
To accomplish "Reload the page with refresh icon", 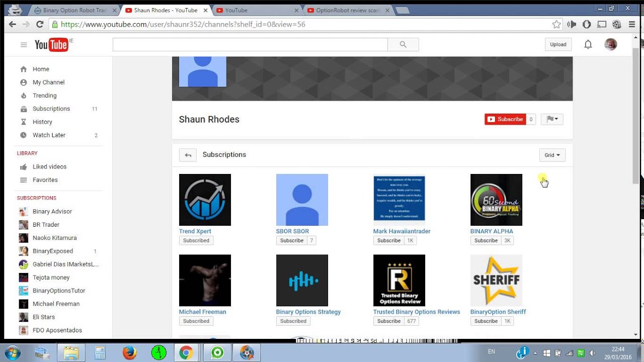I will pyautogui.click(x=40, y=24).
